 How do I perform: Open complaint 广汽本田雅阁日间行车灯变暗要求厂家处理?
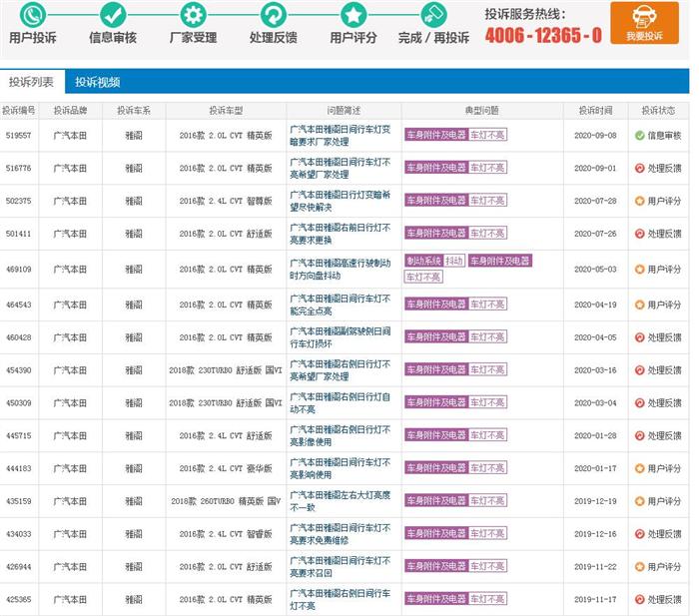[x=341, y=136]
